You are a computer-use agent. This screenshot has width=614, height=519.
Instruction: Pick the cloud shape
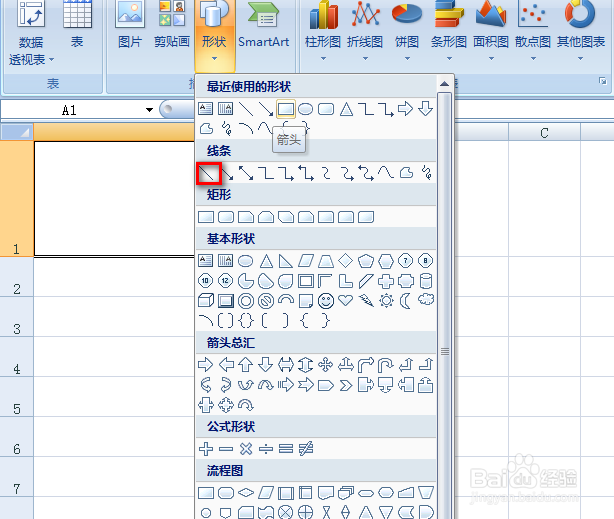coord(426,300)
